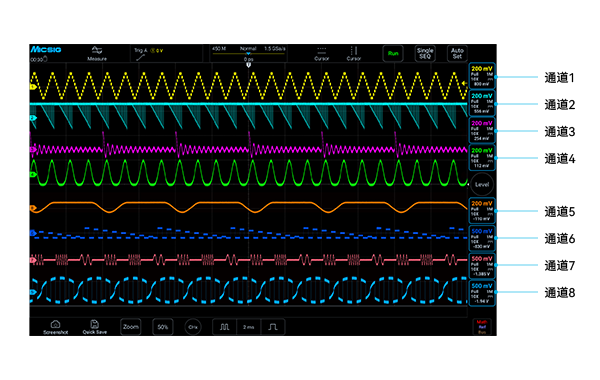Toggle the Crs coarse adjustment button
The height and width of the screenshot is (380, 600).
click(193, 327)
